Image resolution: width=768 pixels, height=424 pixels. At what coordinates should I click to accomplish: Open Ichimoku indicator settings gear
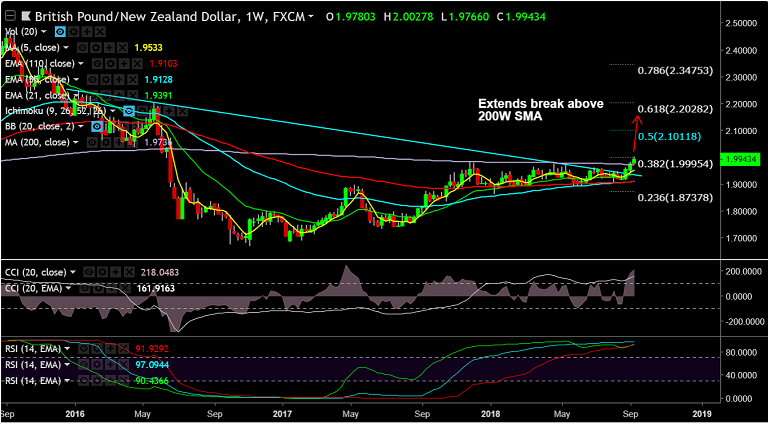[143, 112]
